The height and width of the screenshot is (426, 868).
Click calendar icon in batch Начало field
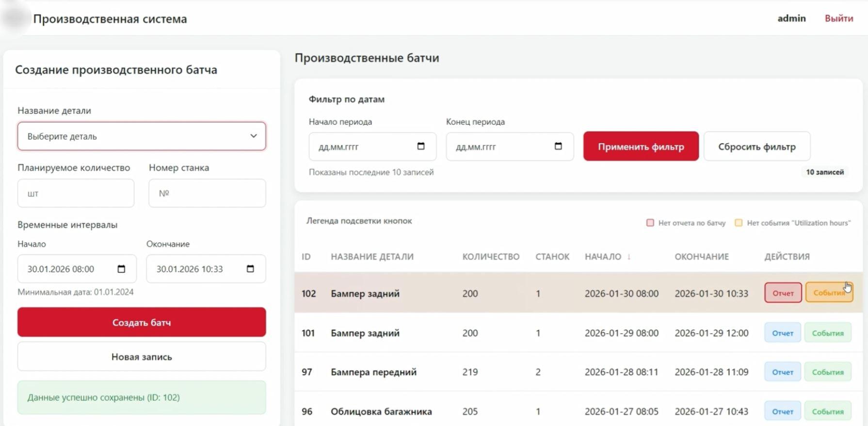[x=121, y=269]
